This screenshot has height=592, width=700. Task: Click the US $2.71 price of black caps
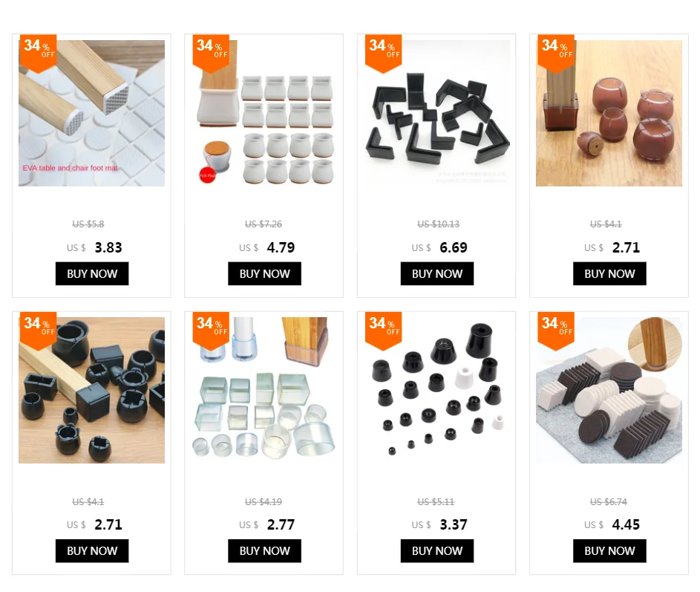pos(94,524)
